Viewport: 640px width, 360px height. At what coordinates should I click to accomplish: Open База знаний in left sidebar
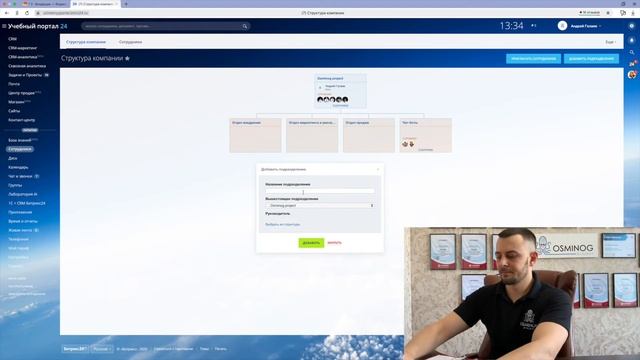pos(20,140)
